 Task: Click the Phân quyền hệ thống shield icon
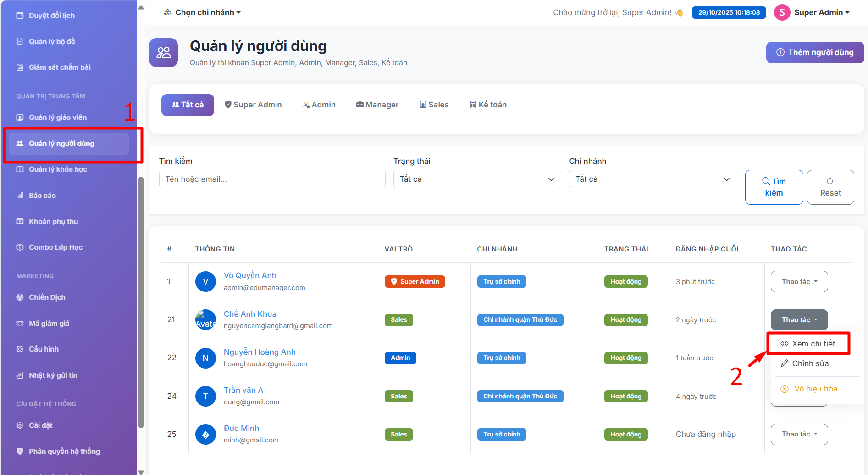(x=20, y=452)
